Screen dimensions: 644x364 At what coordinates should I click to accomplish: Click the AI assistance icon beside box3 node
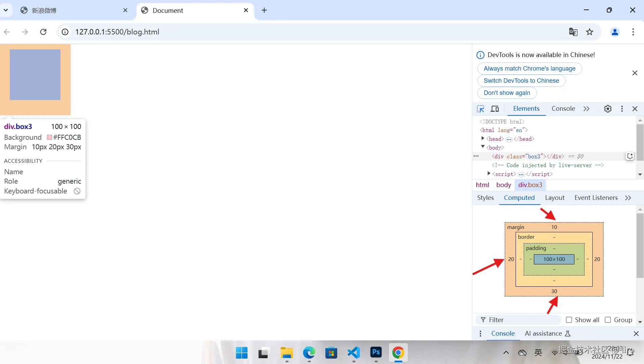click(x=630, y=156)
